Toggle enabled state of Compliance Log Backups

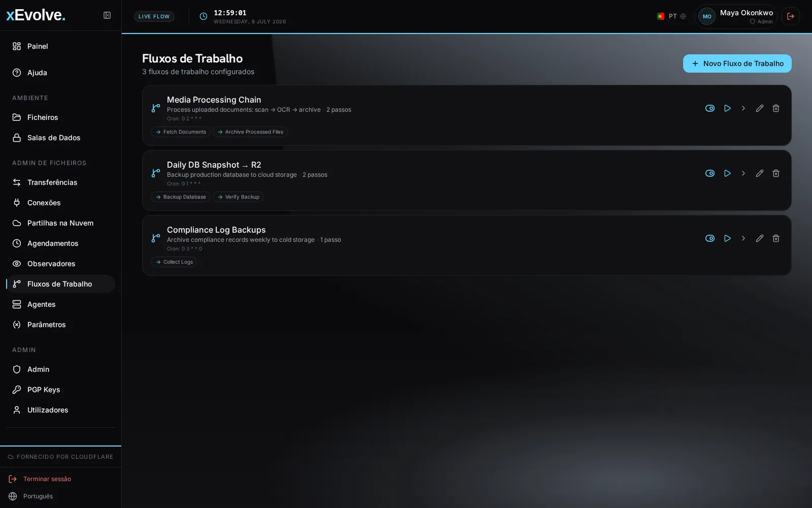click(710, 238)
